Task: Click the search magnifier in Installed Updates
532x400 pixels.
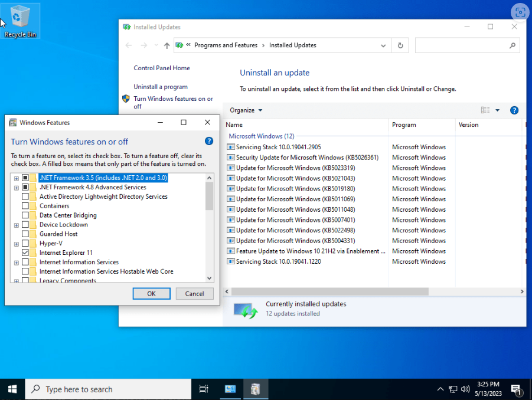Action: 512,45
